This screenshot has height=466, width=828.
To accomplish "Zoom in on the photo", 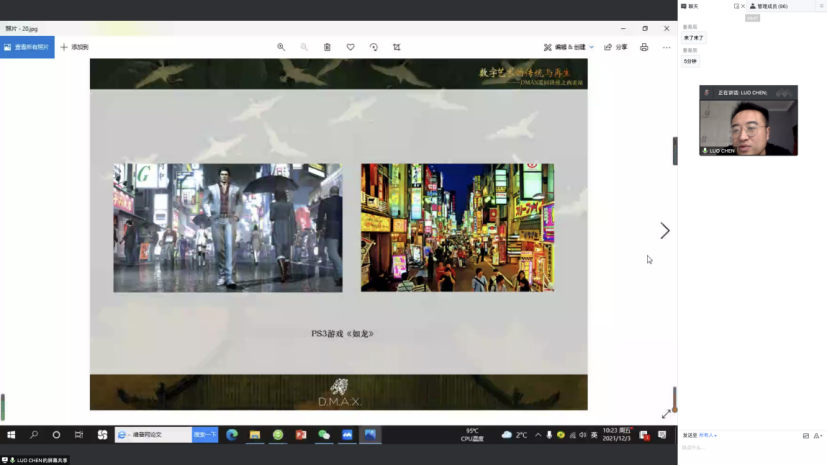I will tap(281, 47).
